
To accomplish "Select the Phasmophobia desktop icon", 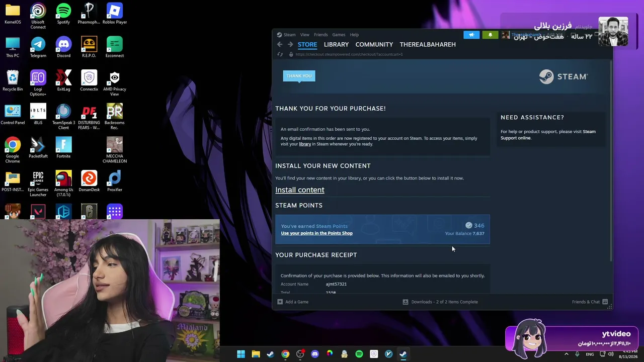I will (x=89, y=14).
